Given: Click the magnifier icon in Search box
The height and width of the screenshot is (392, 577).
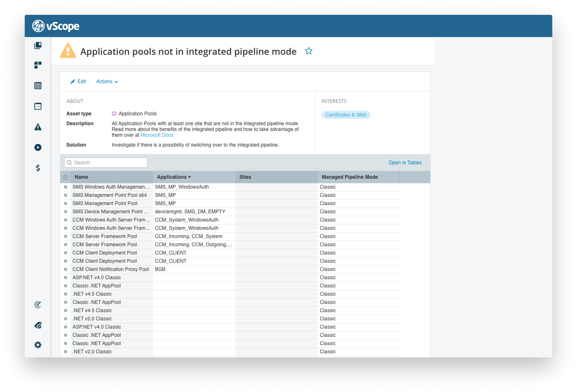Looking at the screenshot, I should [69, 162].
